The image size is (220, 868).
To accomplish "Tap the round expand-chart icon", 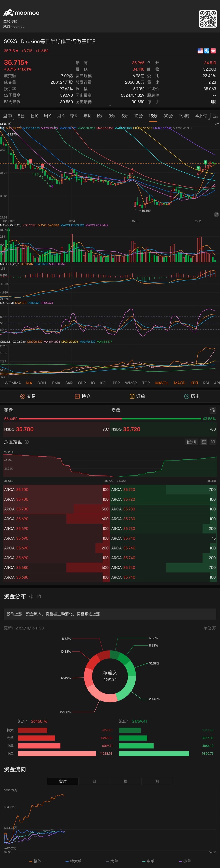I will click(216, 215).
